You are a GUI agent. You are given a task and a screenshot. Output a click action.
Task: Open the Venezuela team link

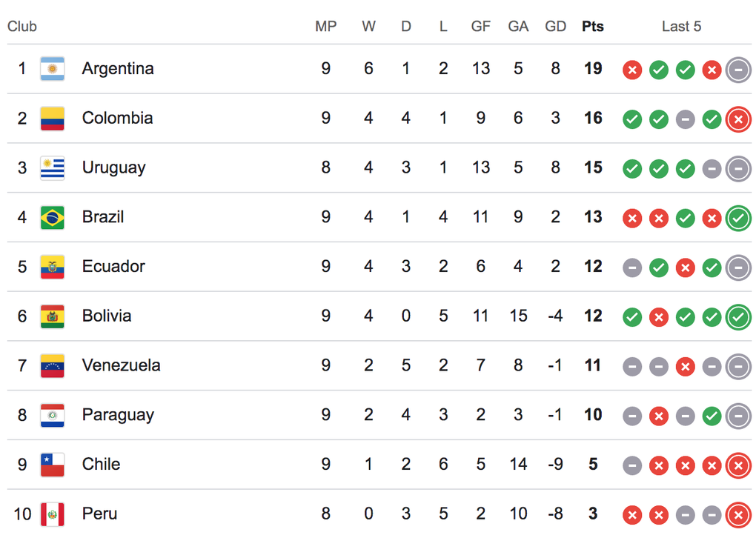(121, 365)
